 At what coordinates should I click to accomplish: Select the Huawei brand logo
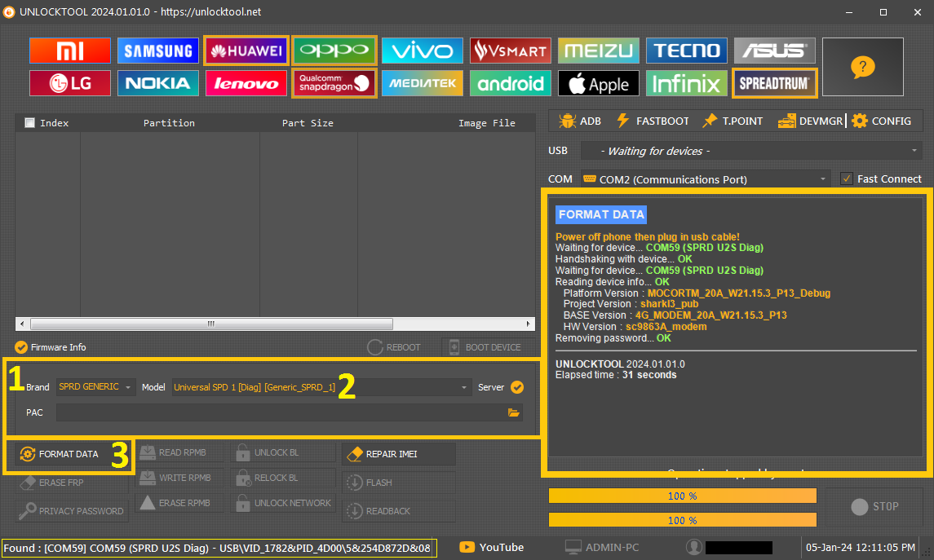(246, 51)
